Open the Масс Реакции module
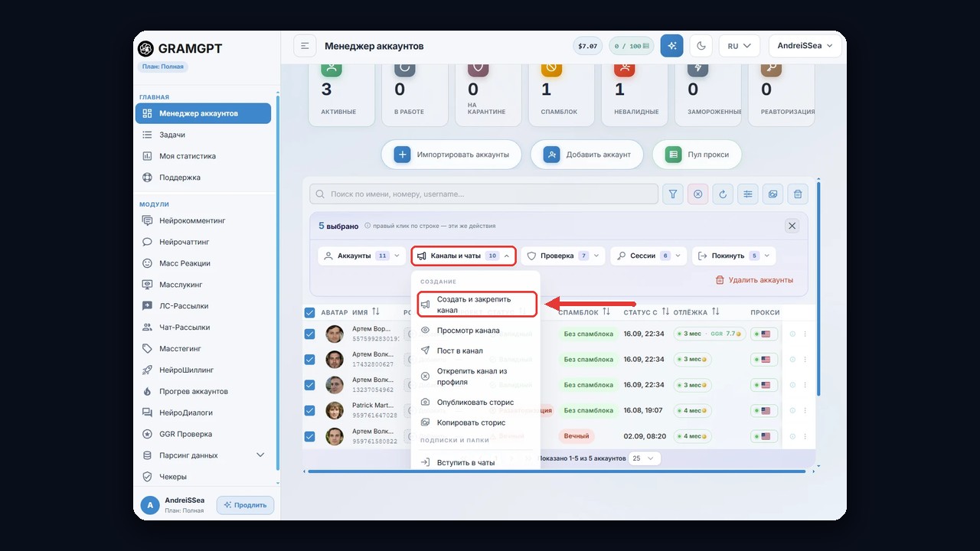 pos(203,263)
